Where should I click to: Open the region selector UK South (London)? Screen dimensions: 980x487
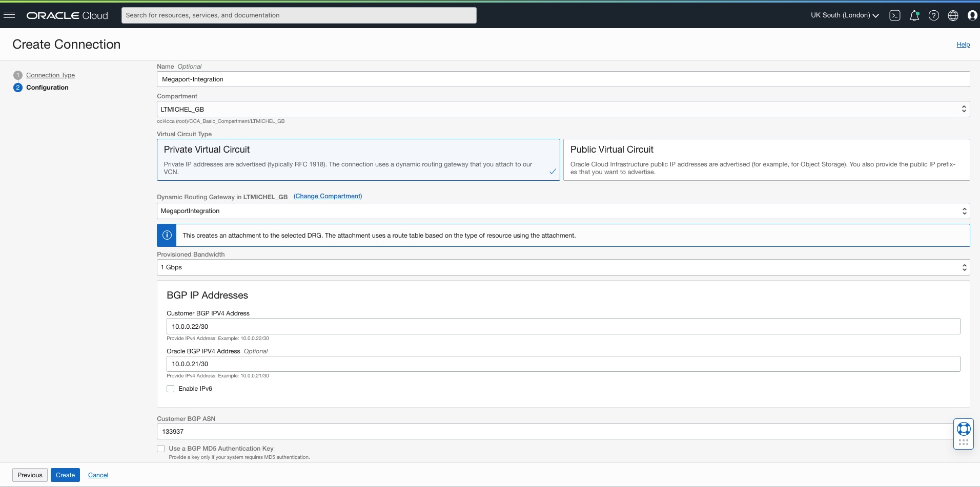tap(844, 15)
